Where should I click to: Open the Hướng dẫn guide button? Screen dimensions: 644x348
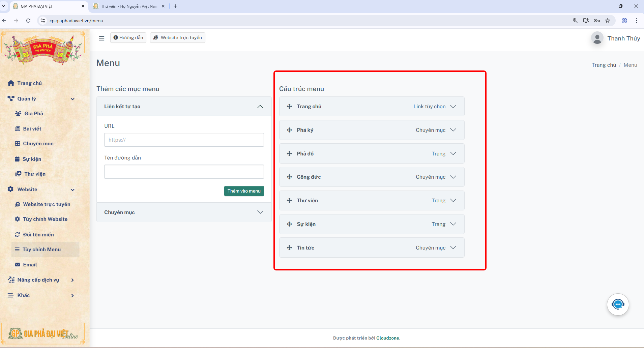click(128, 37)
